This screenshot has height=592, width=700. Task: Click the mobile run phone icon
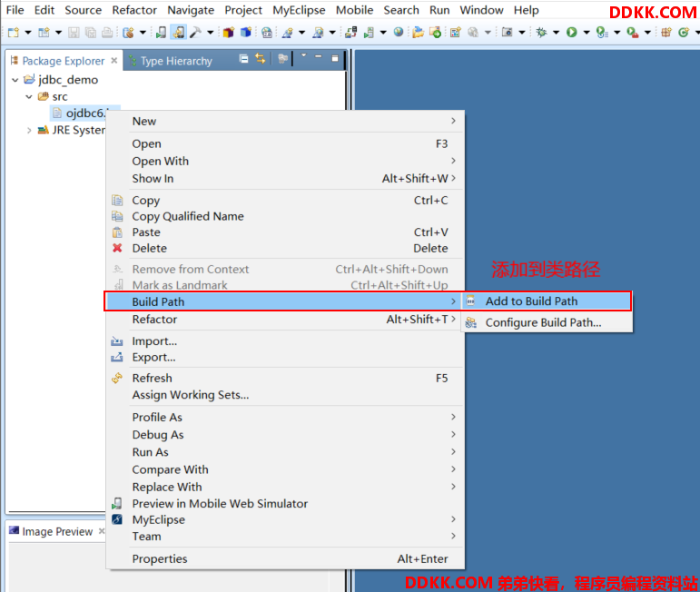click(x=161, y=32)
